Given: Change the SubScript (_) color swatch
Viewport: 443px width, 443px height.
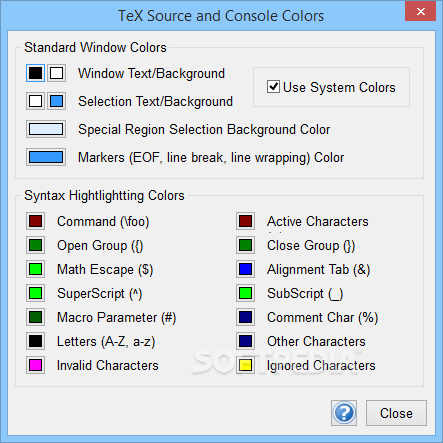Looking at the screenshot, I should [246, 293].
